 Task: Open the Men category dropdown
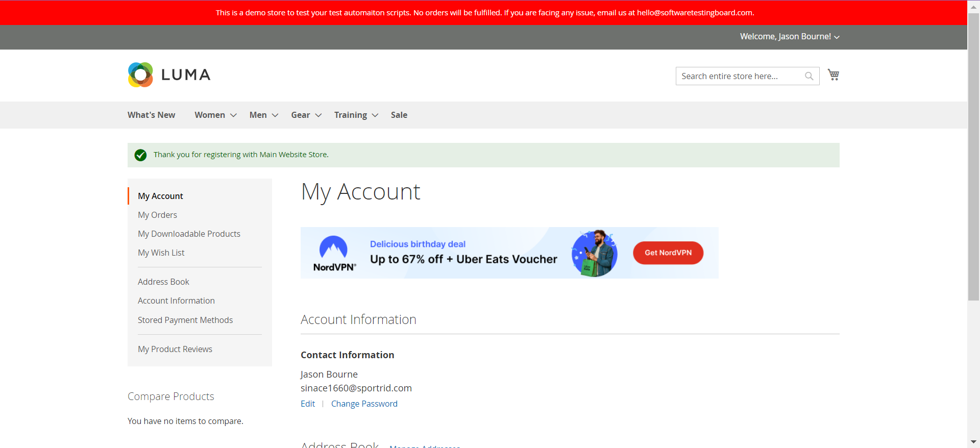tap(275, 115)
